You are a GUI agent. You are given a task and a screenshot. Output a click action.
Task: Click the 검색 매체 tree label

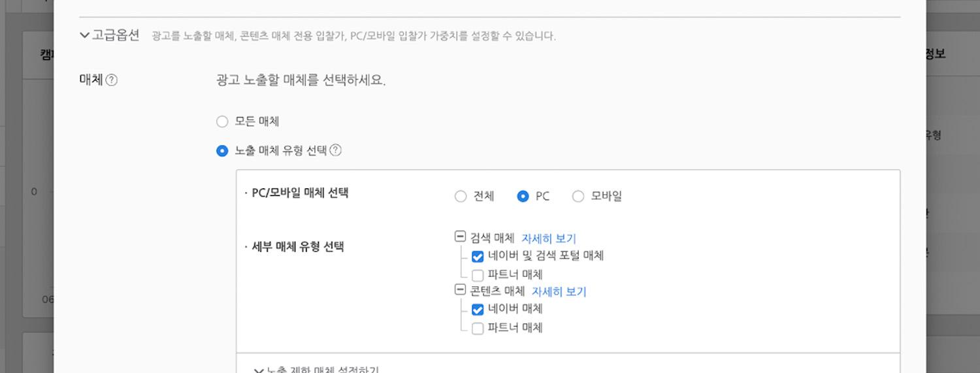pos(492,238)
